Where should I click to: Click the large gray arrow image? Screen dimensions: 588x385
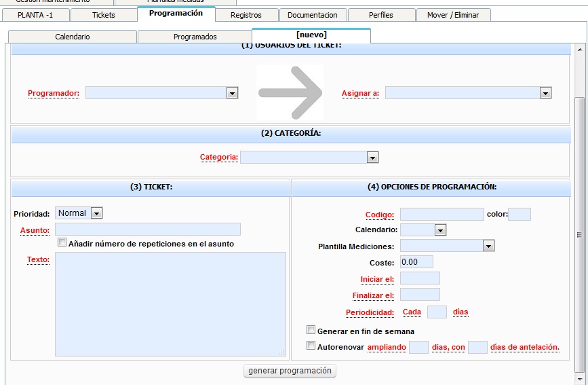[x=290, y=93]
